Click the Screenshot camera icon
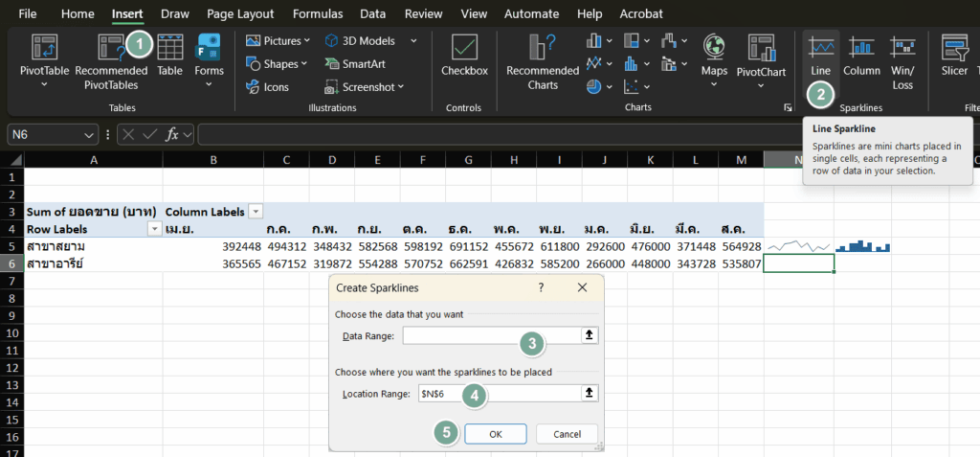The width and height of the screenshot is (980, 457). tap(332, 87)
